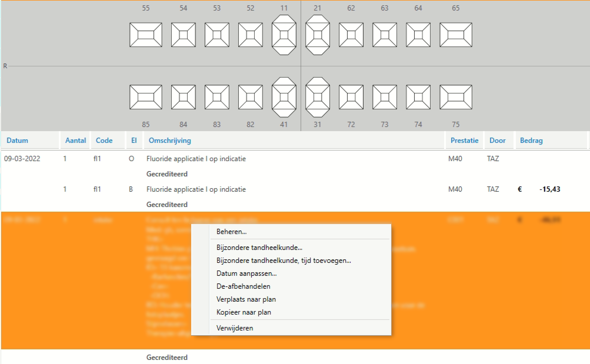Click Gecrediteerd below the orange row
The height and width of the screenshot is (364, 590).
coord(167,358)
